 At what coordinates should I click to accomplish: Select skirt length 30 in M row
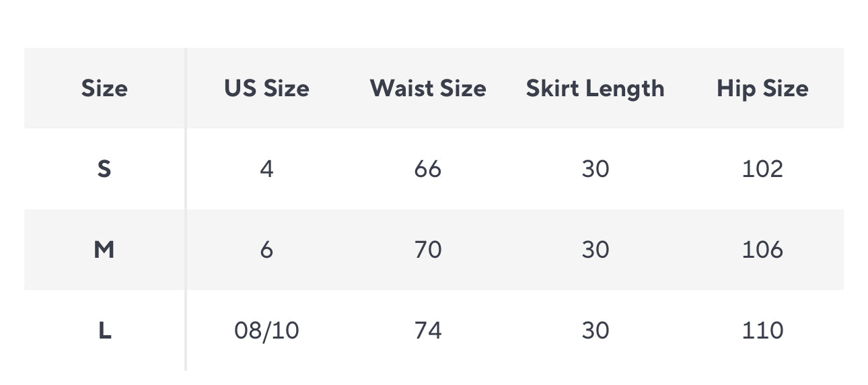(595, 250)
